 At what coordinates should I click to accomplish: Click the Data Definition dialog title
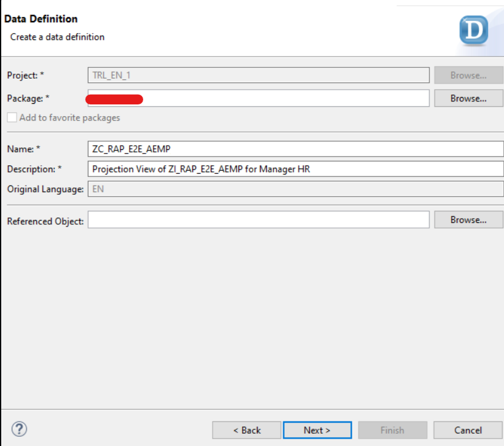pos(41,19)
